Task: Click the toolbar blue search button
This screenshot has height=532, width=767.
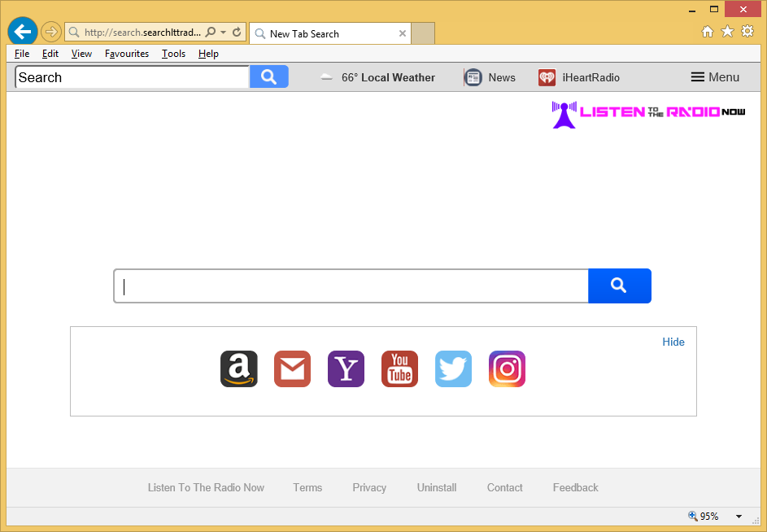Action: (x=269, y=76)
